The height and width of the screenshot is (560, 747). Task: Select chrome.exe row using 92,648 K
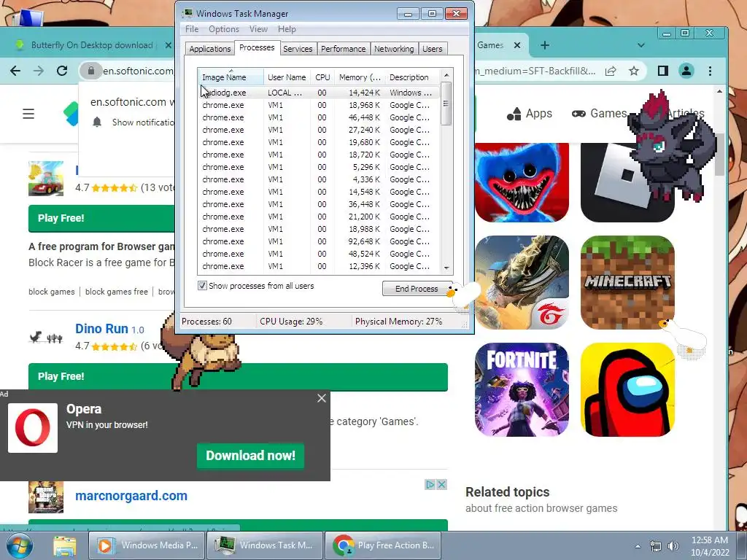318,241
